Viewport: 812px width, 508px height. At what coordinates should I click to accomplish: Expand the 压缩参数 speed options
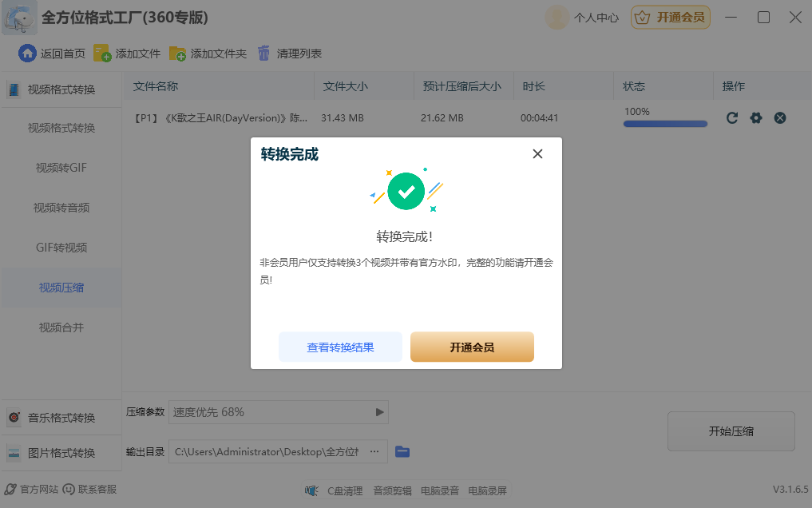point(379,412)
